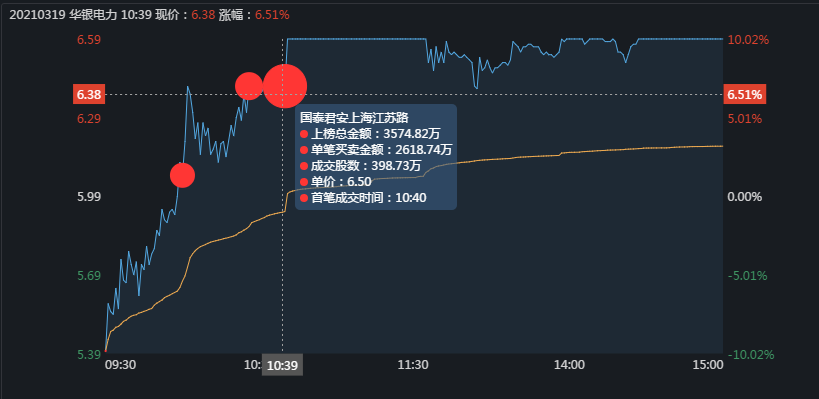The image size is (819, 399).
Task: Click the -10.02% lower limit label
Action: 750,355
